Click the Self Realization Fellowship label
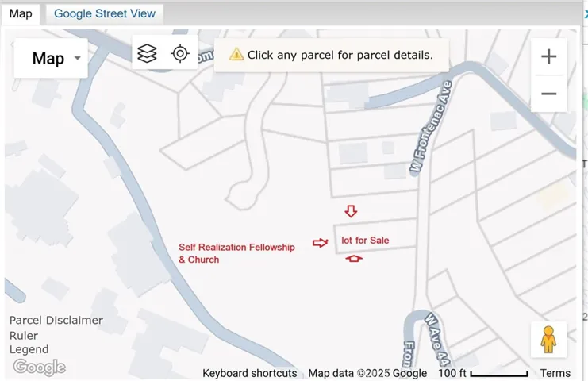 [236, 248]
